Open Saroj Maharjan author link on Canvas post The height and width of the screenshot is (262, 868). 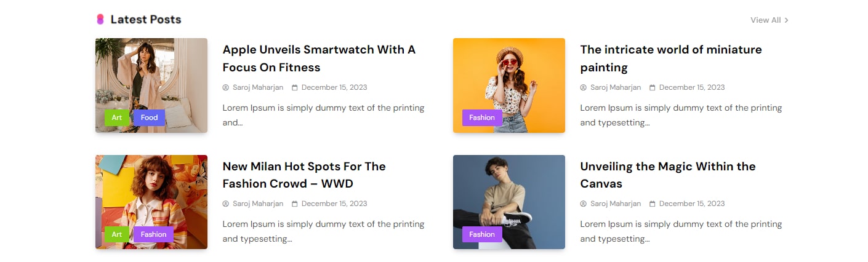click(615, 204)
